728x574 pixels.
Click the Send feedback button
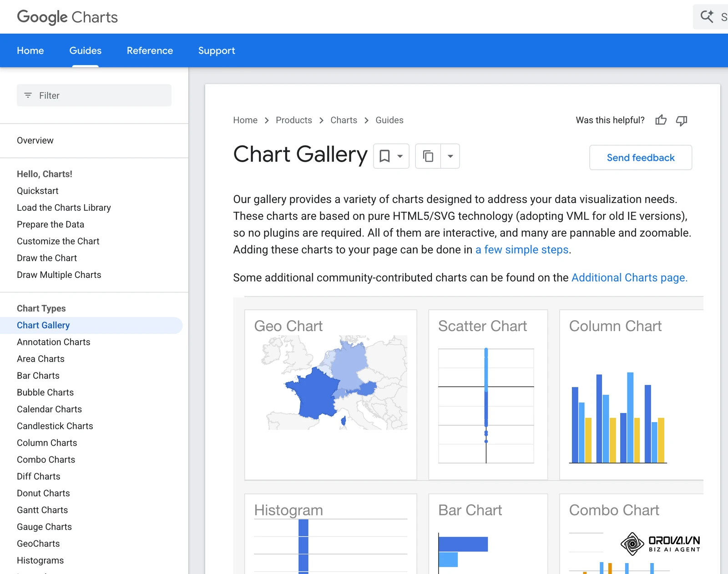tap(641, 157)
